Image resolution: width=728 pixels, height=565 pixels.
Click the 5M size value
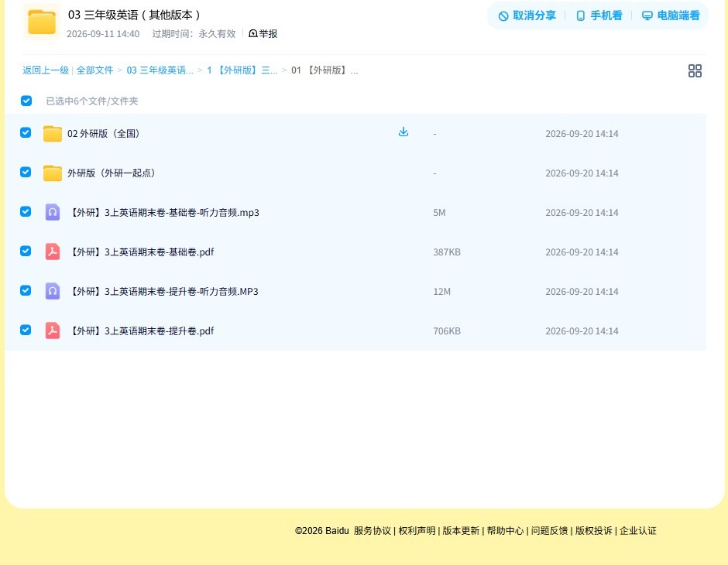pyautogui.click(x=439, y=212)
